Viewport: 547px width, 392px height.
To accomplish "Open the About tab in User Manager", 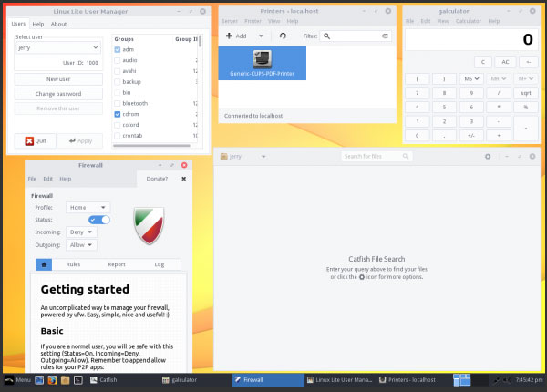I will click(58, 24).
